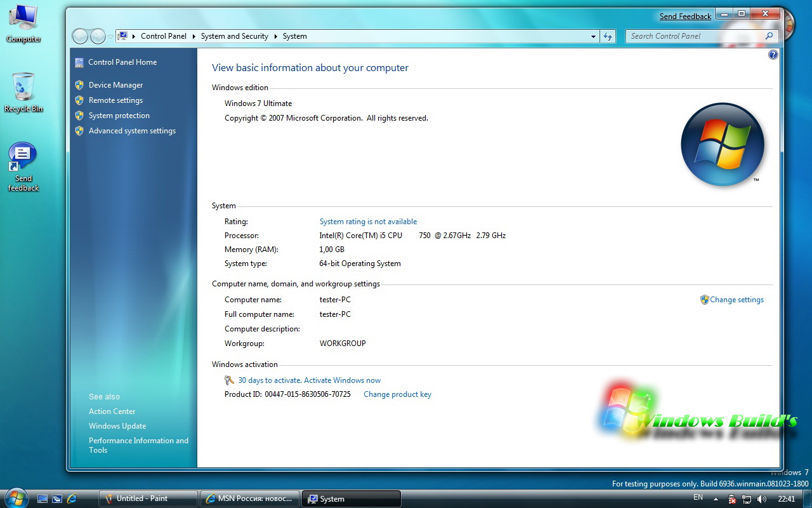Click the '1,00 GB' memory value
812x508 pixels.
[x=332, y=250]
